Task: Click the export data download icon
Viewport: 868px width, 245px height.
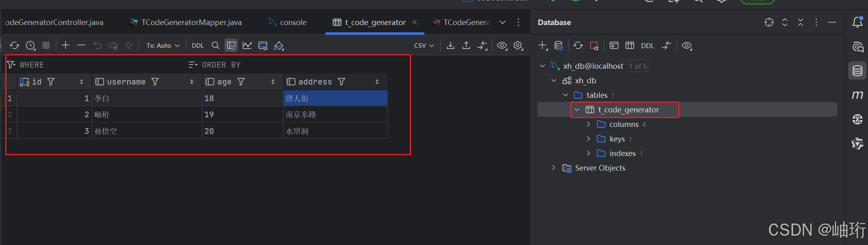Action: [x=451, y=45]
